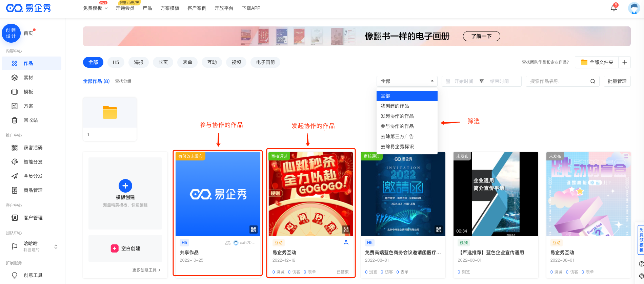Switch to the 长页 category tab
644x284 pixels.
tap(163, 62)
